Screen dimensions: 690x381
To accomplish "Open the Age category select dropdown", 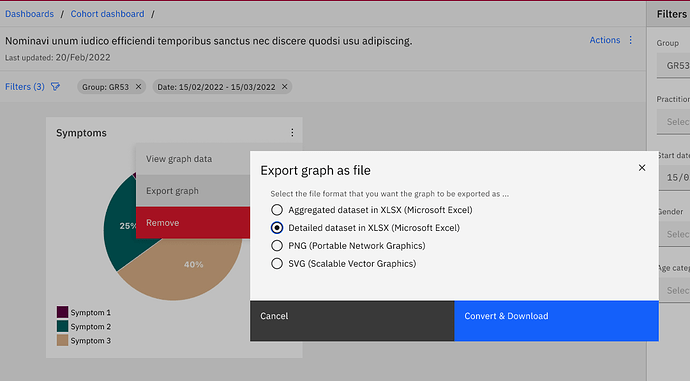I will (674, 290).
